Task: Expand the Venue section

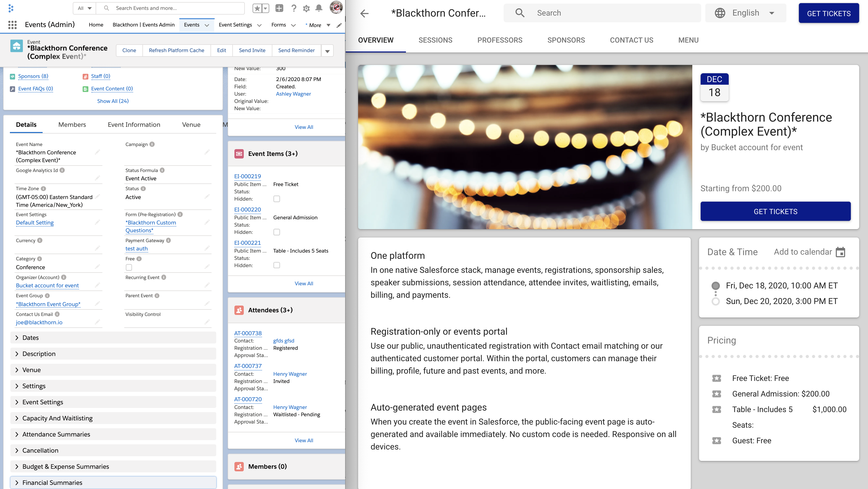Action: (113, 370)
